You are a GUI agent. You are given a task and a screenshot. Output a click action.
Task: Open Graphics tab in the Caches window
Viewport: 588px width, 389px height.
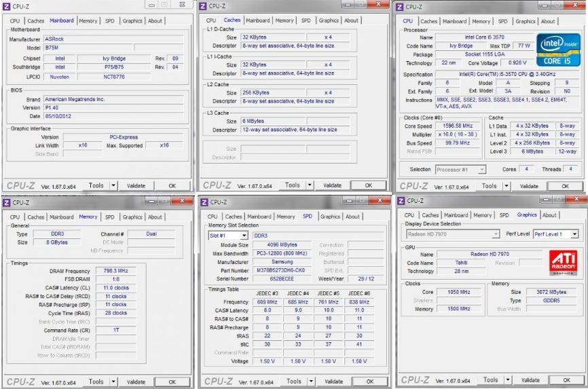pyautogui.click(x=329, y=20)
